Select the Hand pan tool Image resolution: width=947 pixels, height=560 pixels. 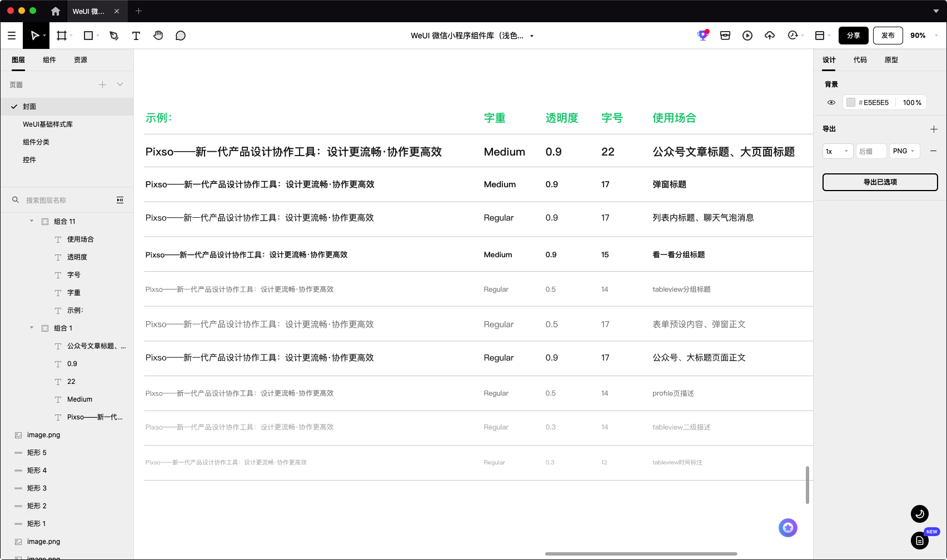158,36
